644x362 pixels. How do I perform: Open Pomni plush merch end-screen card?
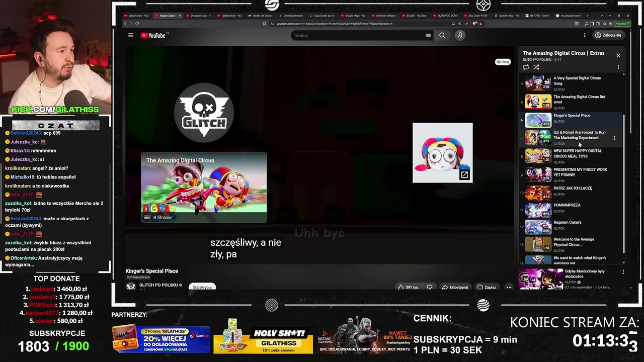click(442, 152)
